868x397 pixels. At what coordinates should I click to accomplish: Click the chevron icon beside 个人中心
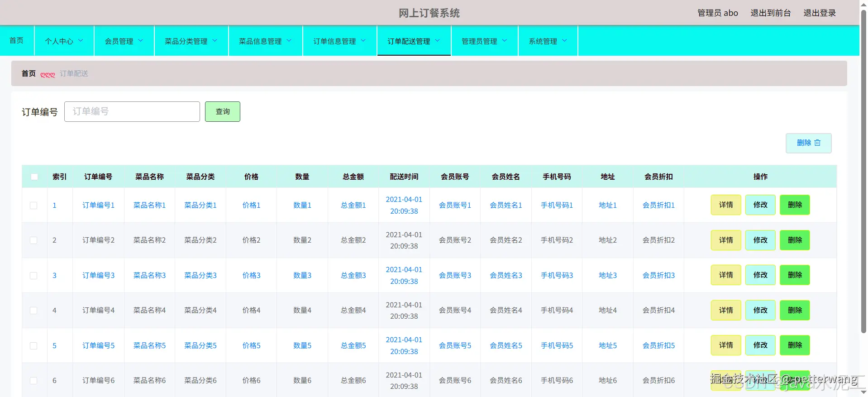click(81, 40)
